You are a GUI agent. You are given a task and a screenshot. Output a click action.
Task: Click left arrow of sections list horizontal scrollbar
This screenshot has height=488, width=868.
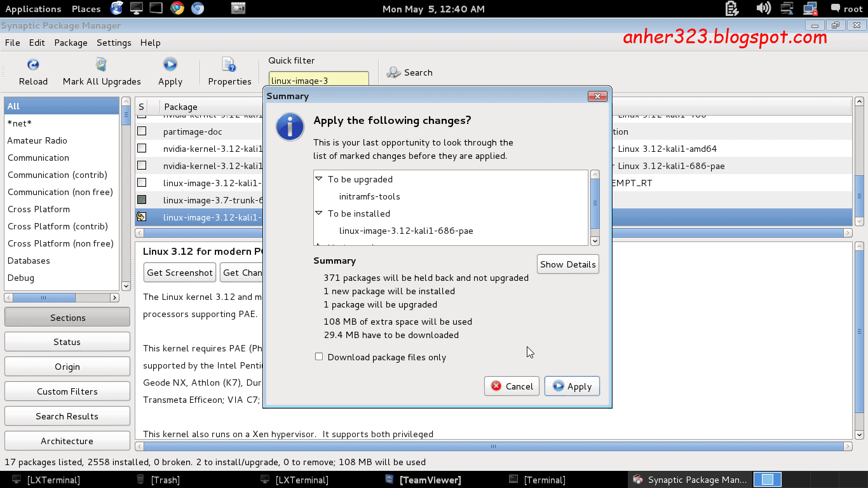(9, 297)
